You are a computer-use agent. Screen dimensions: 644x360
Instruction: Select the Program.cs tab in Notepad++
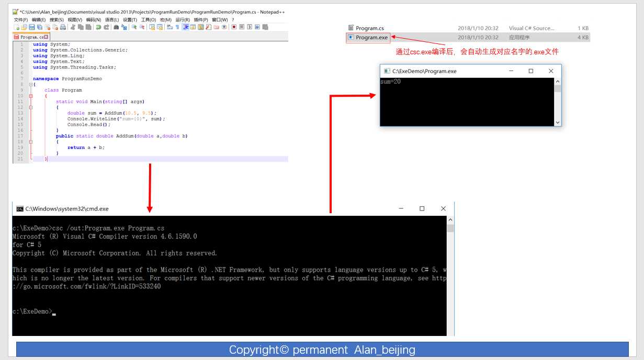point(31,37)
